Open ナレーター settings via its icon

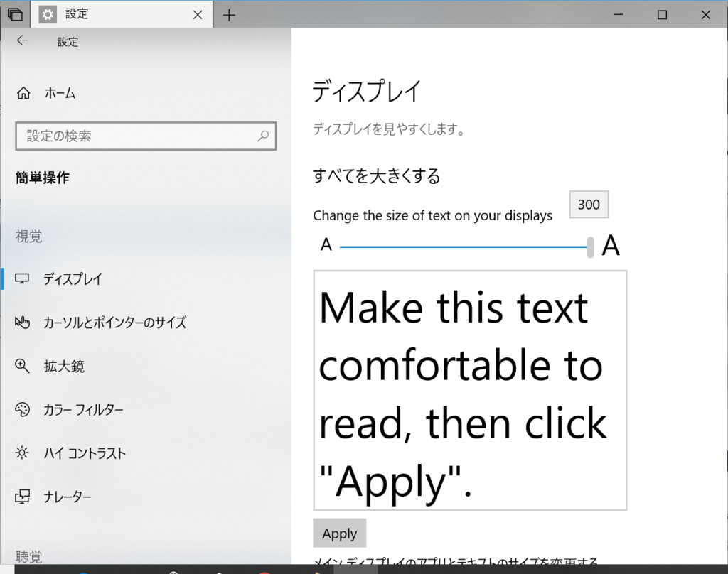click(23, 497)
